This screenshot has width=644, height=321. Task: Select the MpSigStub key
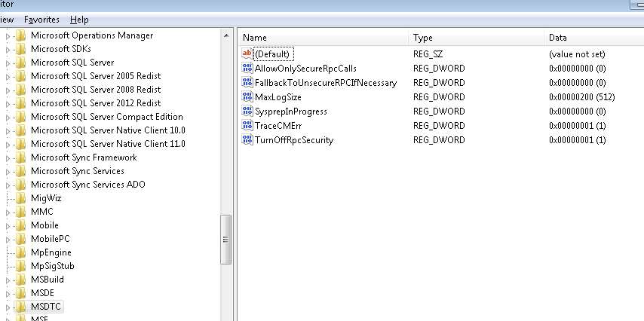(53, 266)
